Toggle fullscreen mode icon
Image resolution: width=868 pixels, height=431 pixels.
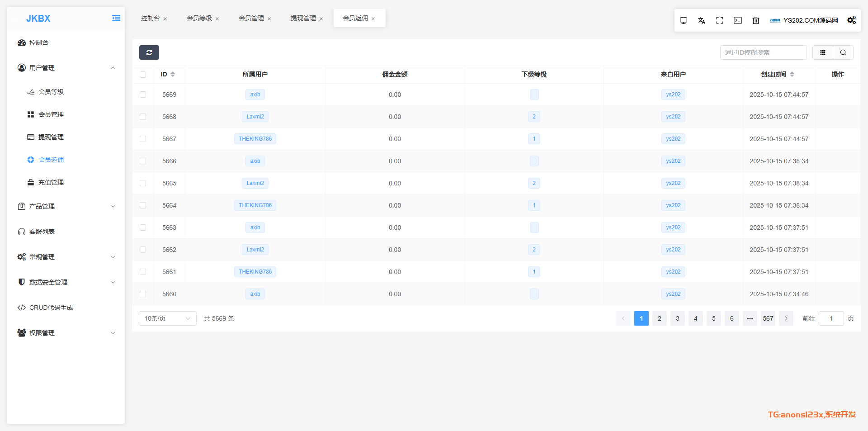pyautogui.click(x=719, y=20)
